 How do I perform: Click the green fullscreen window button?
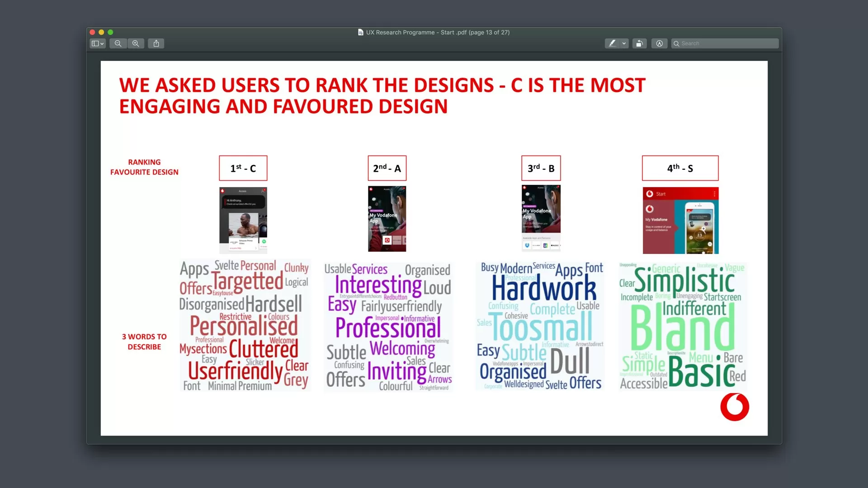click(110, 32)
